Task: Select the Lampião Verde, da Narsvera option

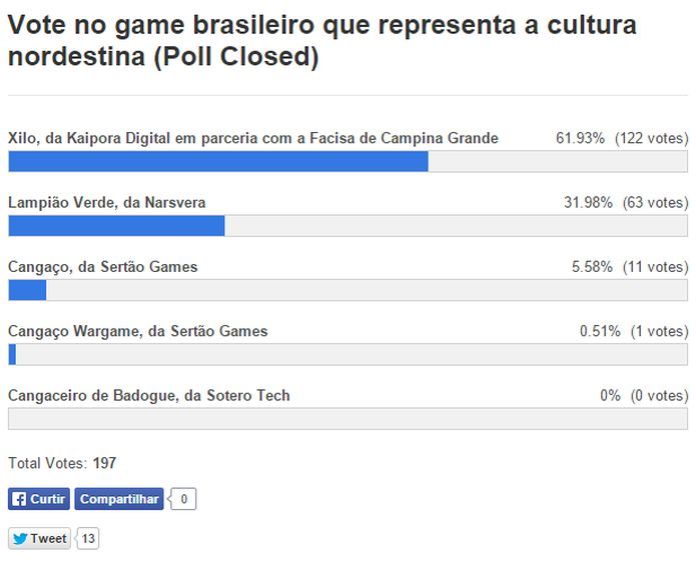Action: (107, 202)
